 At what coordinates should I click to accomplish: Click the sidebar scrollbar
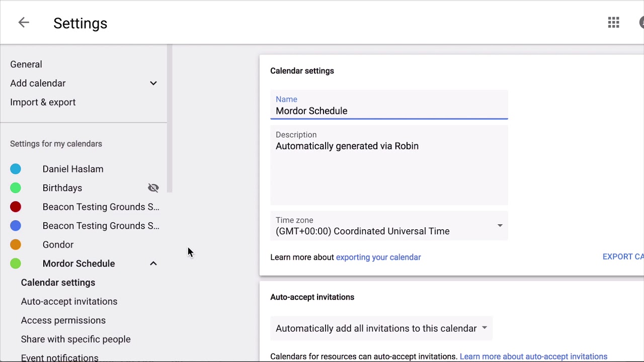pyautogui.click(x=170, y=119)
